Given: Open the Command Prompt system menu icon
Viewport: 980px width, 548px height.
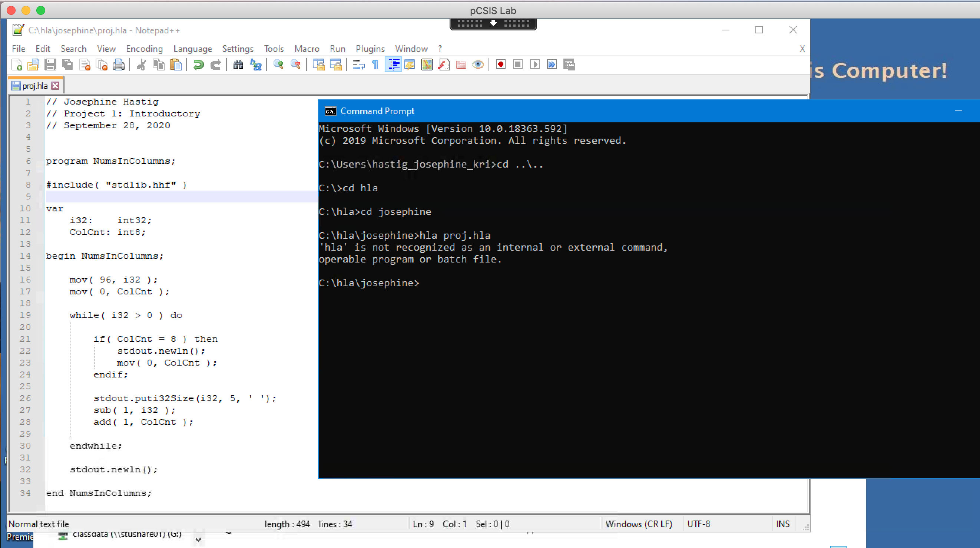Looking at the screenshot, I should tap(330, 111).
